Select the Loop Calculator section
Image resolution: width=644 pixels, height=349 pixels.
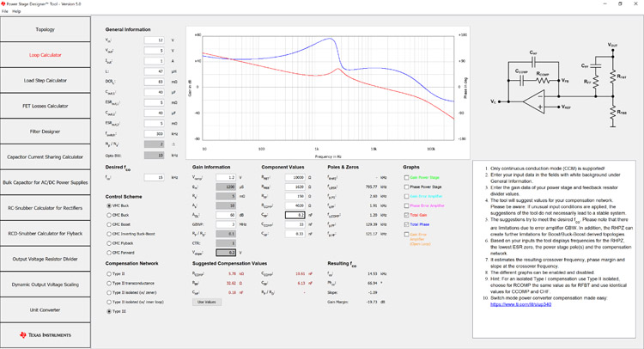[x=46, y=55]
